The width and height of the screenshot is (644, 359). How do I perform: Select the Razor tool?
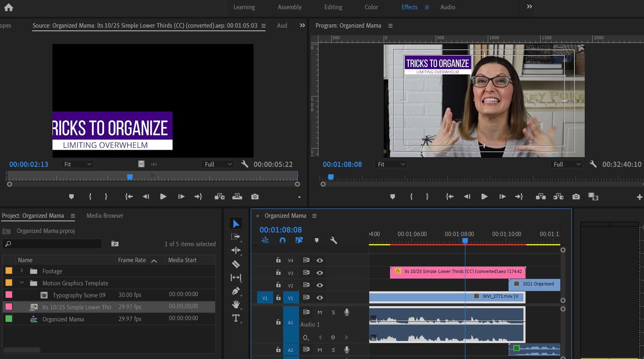pyautogui.click(x=236, y=264)
